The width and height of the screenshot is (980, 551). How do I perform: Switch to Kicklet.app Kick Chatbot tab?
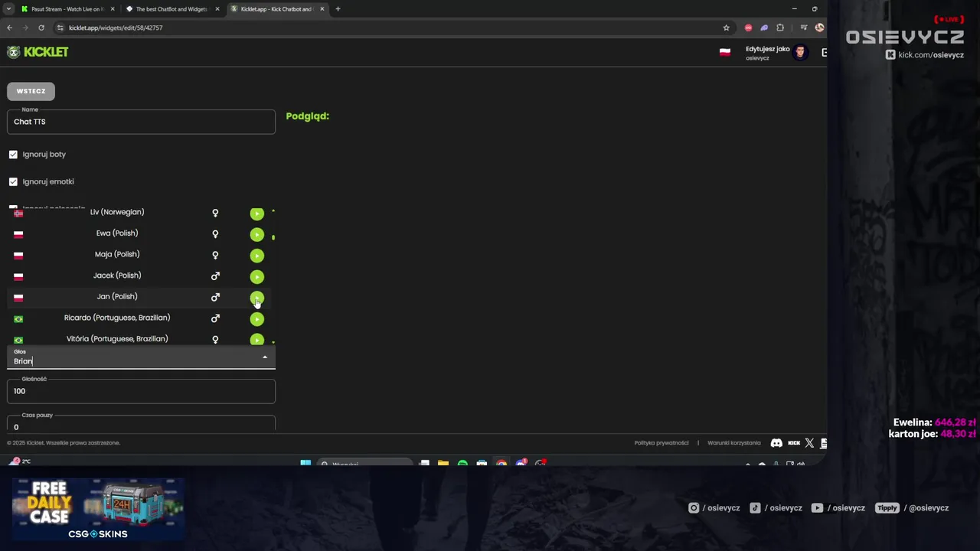(276, 9)
